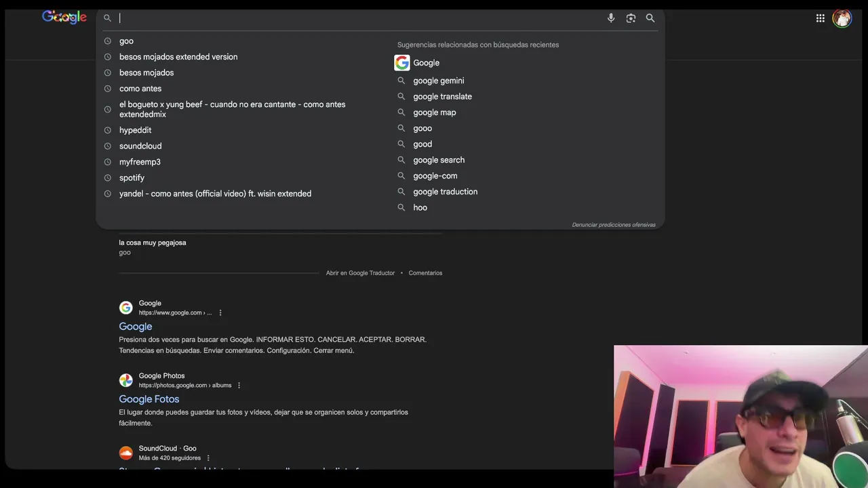Click 'Denunciar predicciones ofensivas' link
This screenshot has width=868, height=488.
[614, 225]
